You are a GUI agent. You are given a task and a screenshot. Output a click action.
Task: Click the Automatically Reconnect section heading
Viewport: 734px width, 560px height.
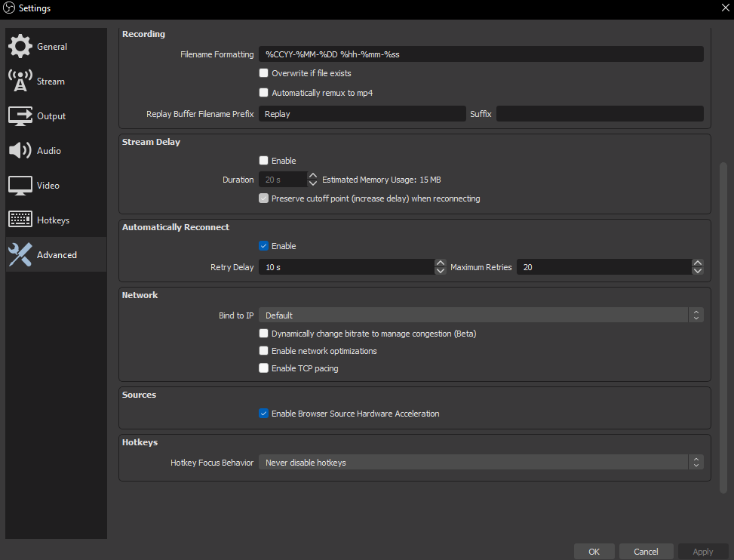[176, 227]
